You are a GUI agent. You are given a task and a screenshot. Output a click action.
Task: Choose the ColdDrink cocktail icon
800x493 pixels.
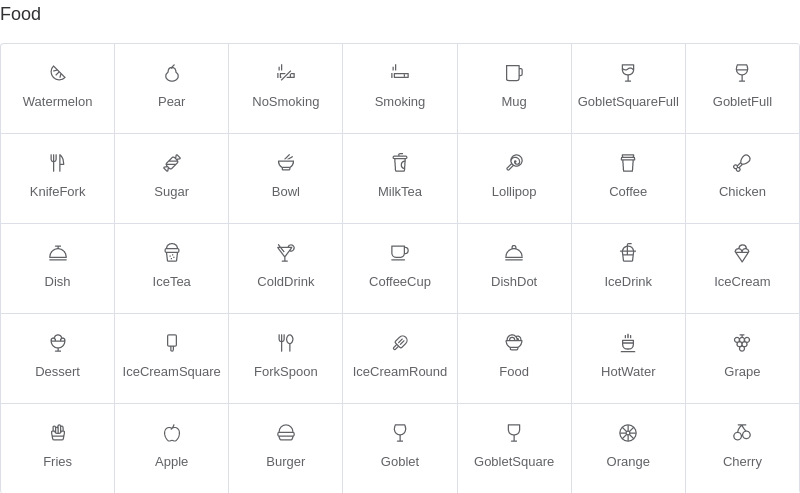click(x=286, y=253)
